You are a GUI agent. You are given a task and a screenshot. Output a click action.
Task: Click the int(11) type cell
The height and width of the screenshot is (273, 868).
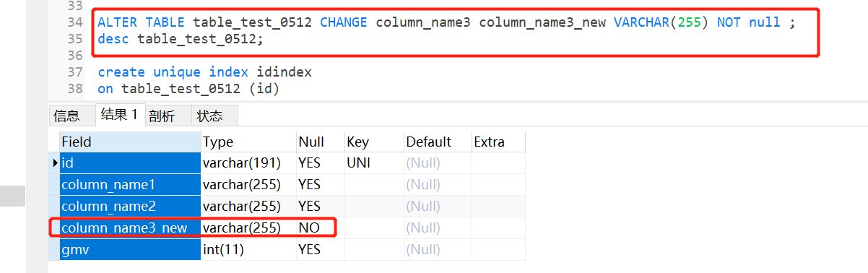point(248,250)
